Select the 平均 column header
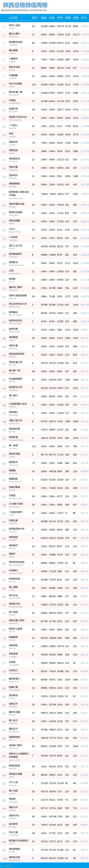This screenshot has width=89, height=868. (60, 18)
